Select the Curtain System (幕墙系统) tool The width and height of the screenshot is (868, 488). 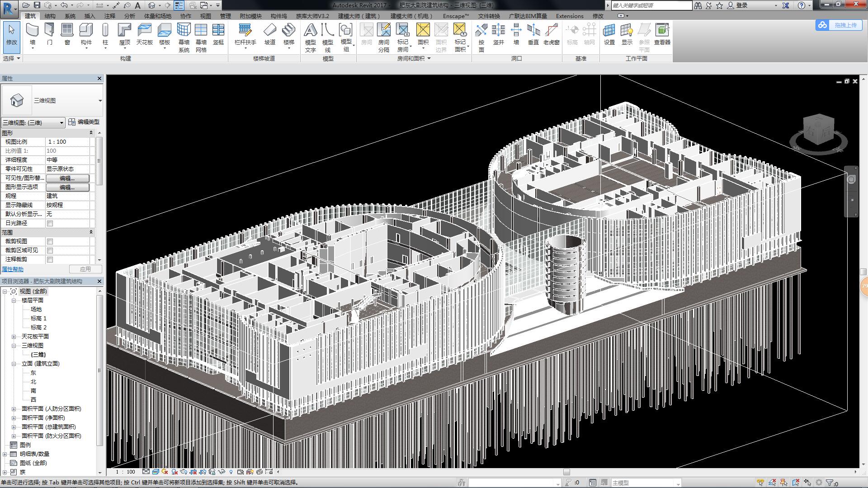[184, 38]
